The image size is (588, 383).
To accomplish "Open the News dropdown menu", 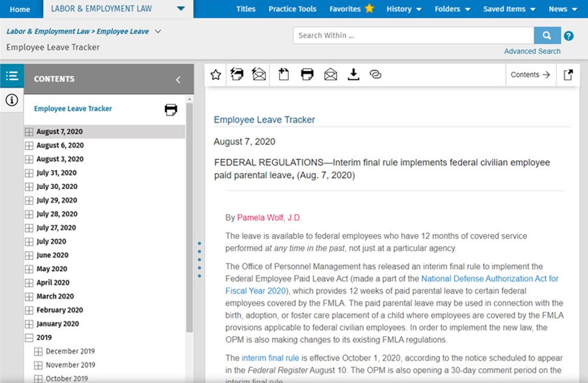I will click(562, 9).
